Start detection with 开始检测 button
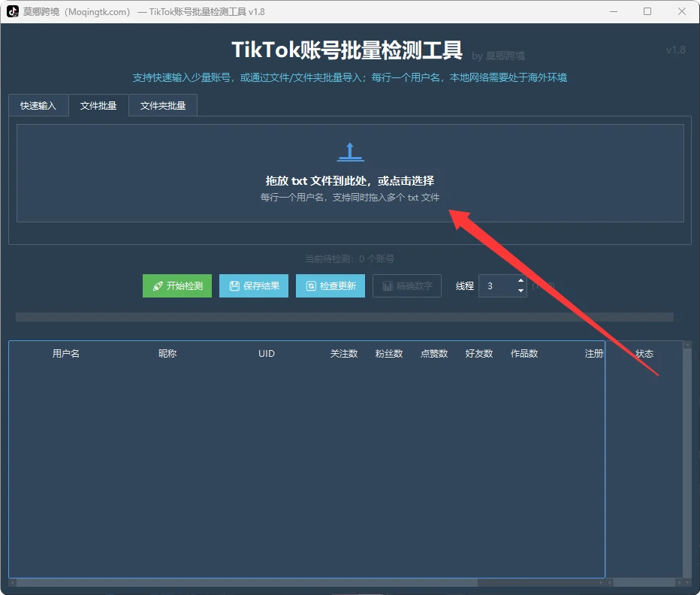 point(177,286)
